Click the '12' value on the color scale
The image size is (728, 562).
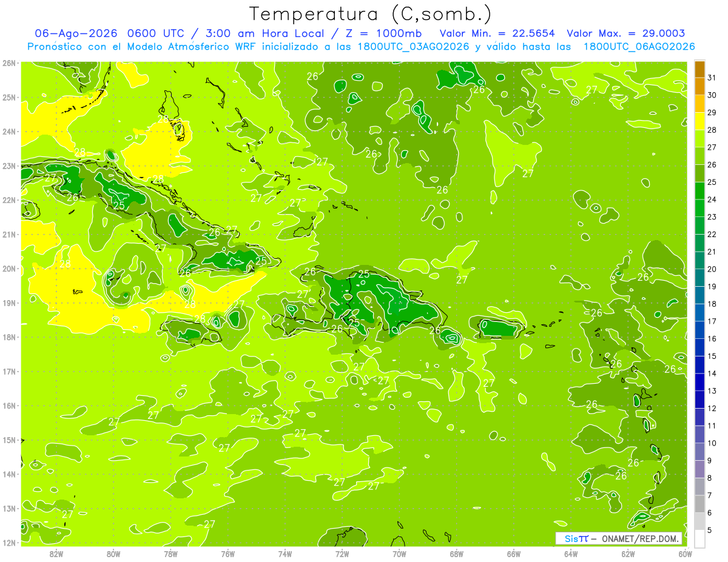(x=712, y=408)
